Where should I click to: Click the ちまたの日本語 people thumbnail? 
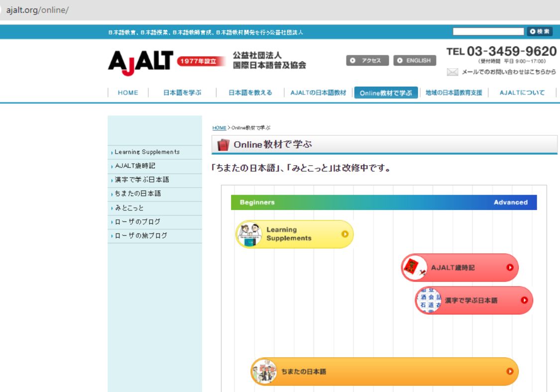(264, 371)
